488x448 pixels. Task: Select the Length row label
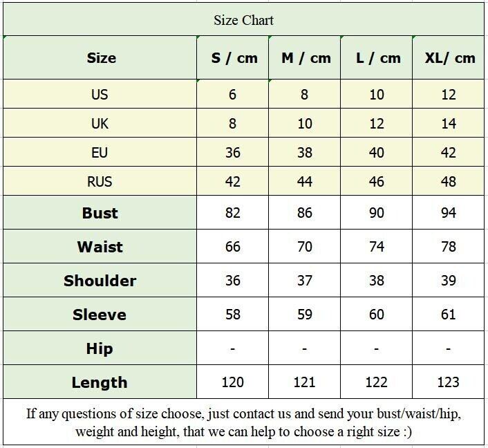coord(100,382)
